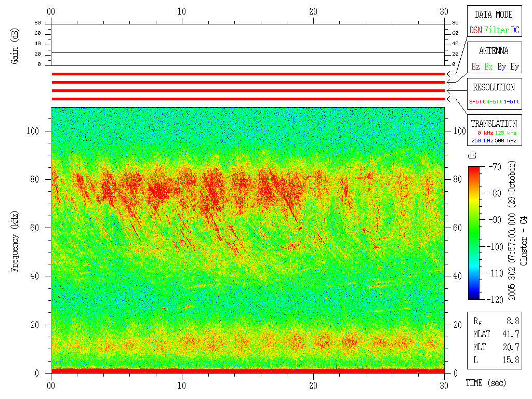
Task: Choose the green Bx antenna label
Action: (488, 67)
